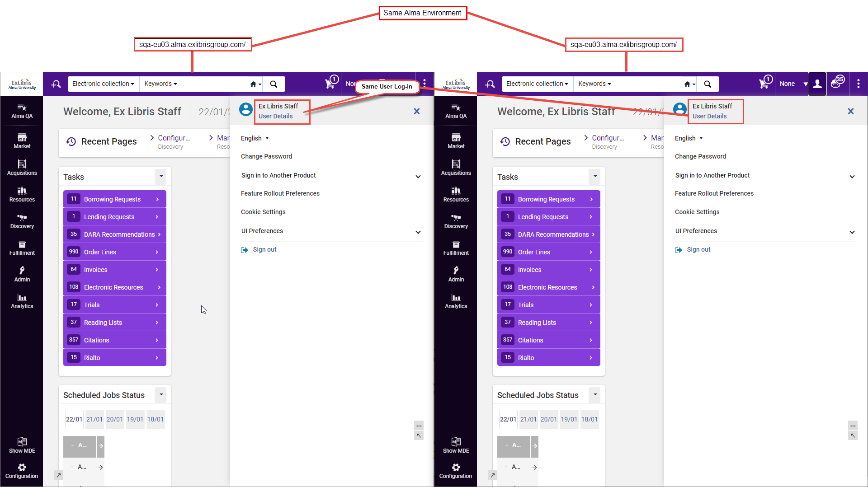Screen dimensions: 868x487
Task: Open Analytics menu in right window sidebar
Action: (x=456, y=301)
